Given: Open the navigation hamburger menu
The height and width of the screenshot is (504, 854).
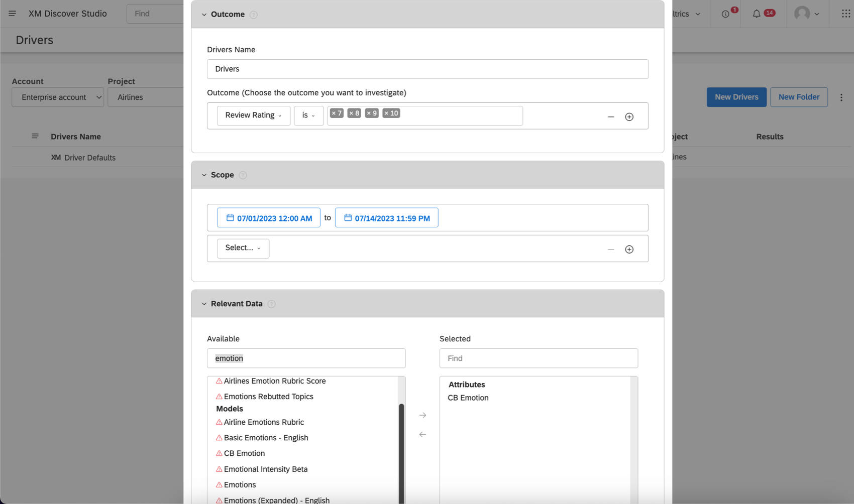Looking at the screenshot, I should [x=12, y=14].
